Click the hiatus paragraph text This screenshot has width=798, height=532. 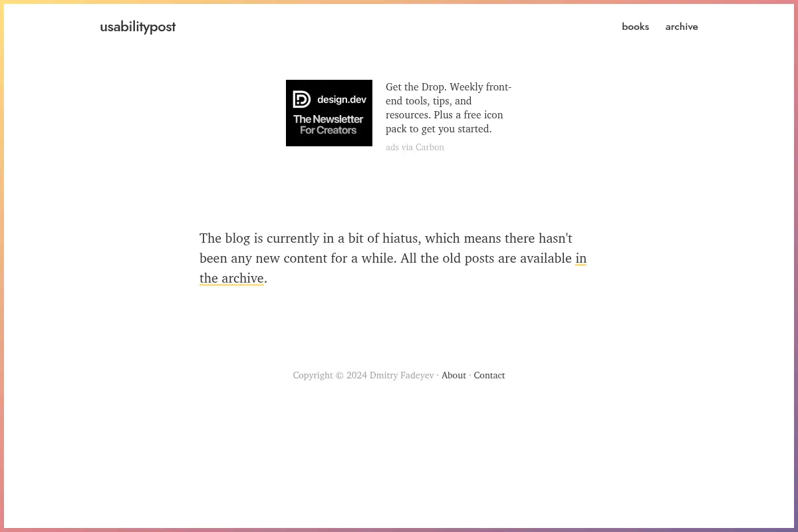pyautogui.click(x=393, y=258)
